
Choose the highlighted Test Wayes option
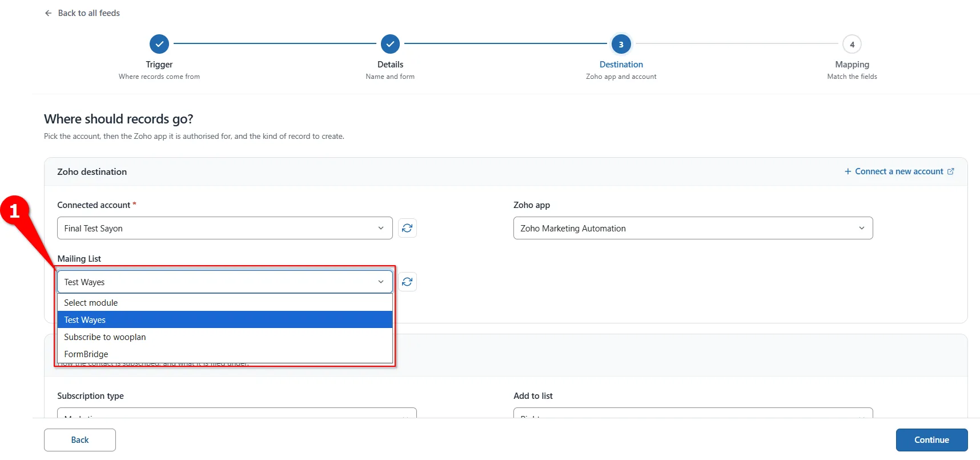[x=225, y=319]
